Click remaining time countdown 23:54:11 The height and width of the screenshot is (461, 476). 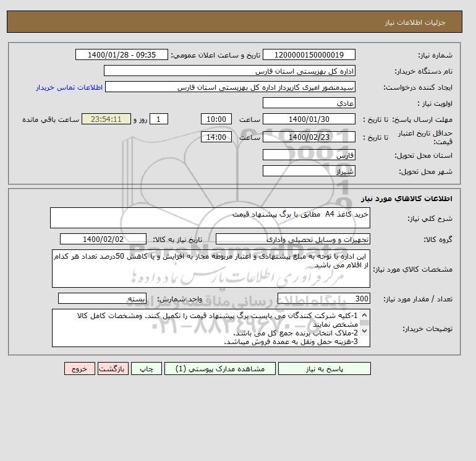pos(106,119)
